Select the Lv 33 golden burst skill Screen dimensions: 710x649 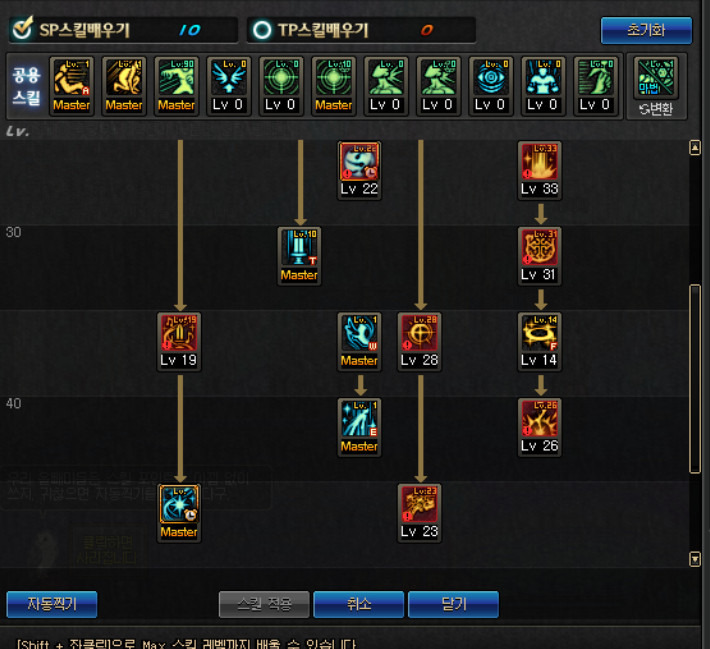click(x=539, y=162)
